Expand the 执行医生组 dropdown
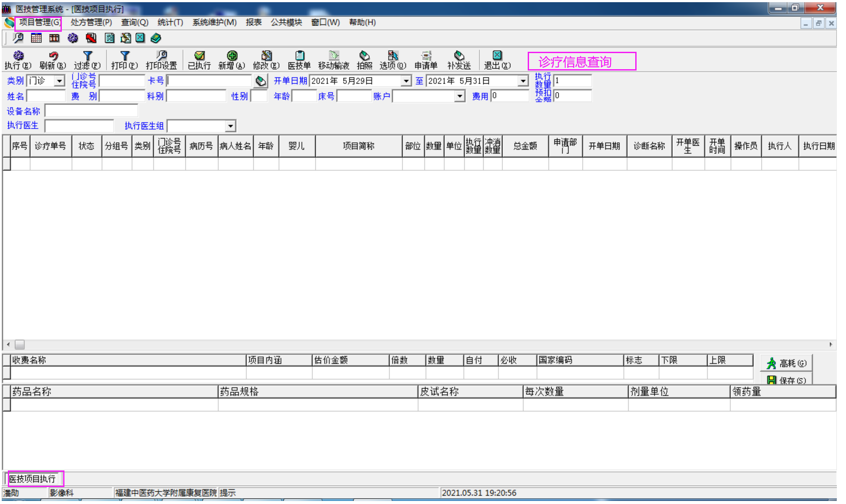The width and height of the screenshot is (846, 504). 230,126
